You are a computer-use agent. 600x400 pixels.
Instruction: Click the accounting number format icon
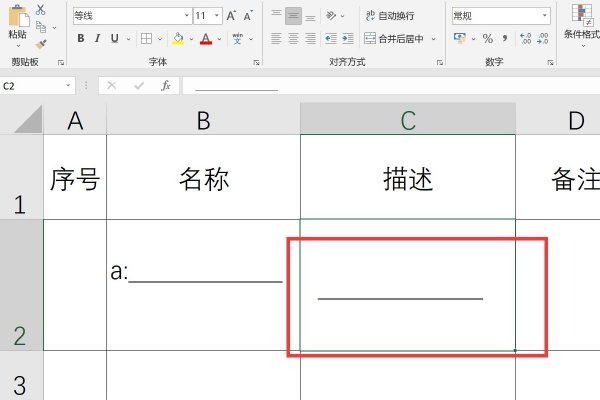460,38
